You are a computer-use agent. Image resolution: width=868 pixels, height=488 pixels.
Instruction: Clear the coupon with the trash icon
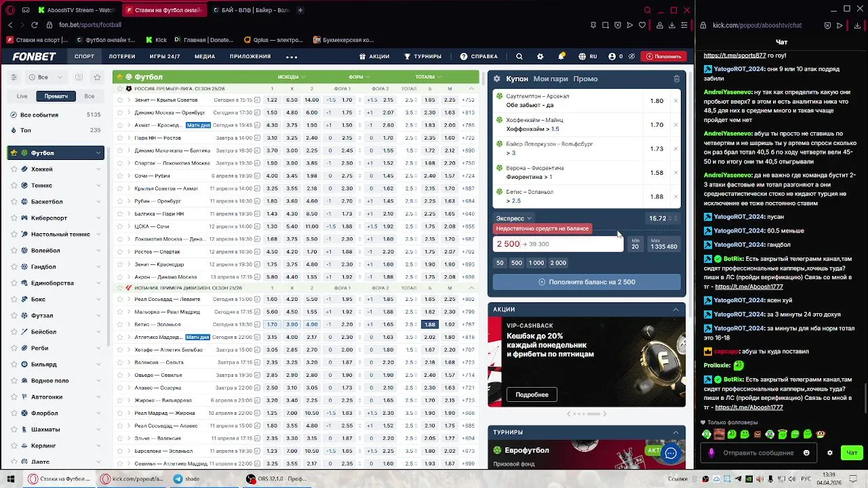pos(676,79)
